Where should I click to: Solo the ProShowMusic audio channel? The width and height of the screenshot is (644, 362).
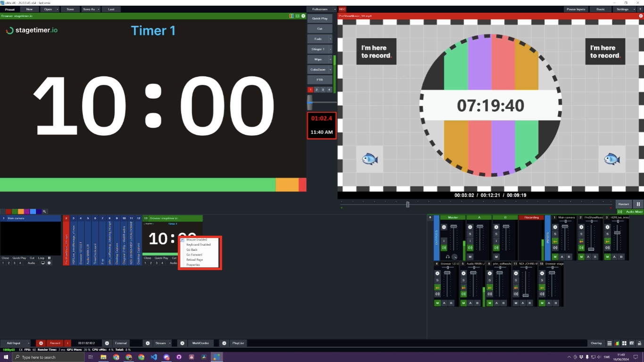click(581, 234)
